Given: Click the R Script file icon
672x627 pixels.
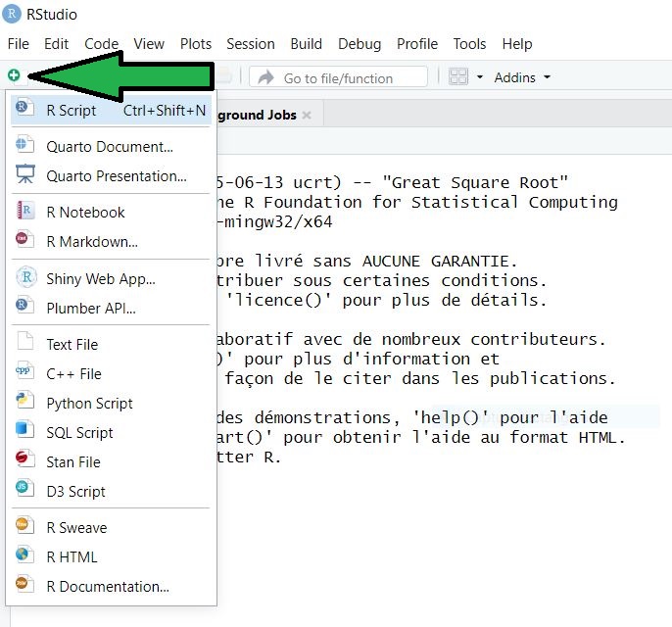Looking at the screenshot, I should point(24,107).
